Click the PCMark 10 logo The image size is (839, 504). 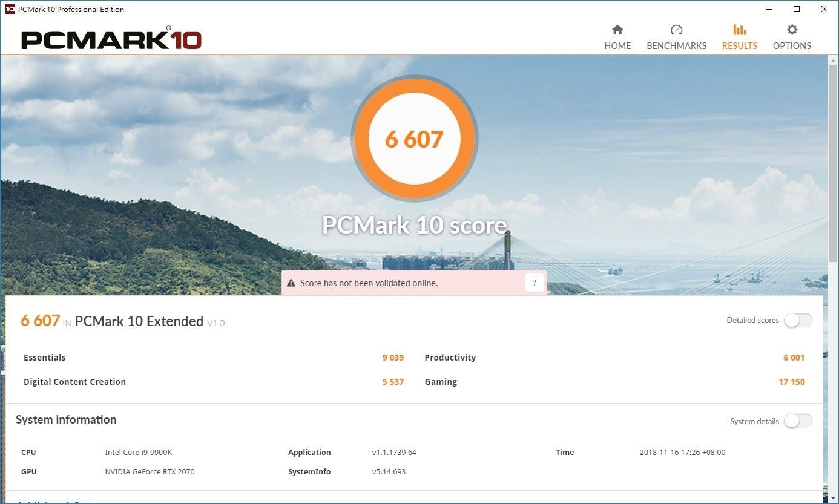[x=111, y=39]
